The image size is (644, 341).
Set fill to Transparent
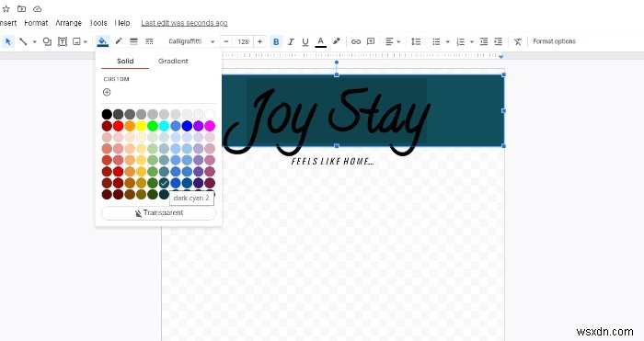(x=158, y=213)
